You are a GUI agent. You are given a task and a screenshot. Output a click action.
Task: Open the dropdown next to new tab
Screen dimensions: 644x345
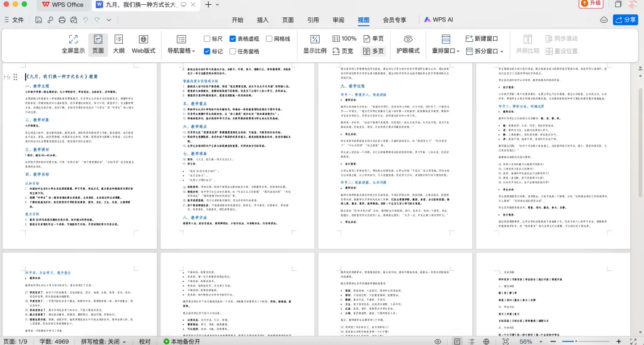pyautogui.click(x=218, y=5)
